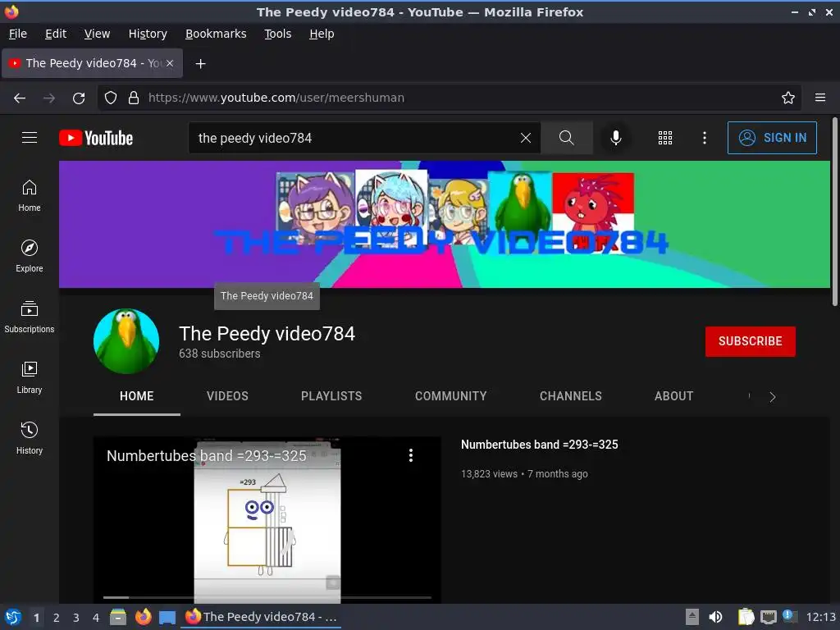Run search with magnifier button
This screenshot has width=840, height=630.
click(x=566, y=138)
